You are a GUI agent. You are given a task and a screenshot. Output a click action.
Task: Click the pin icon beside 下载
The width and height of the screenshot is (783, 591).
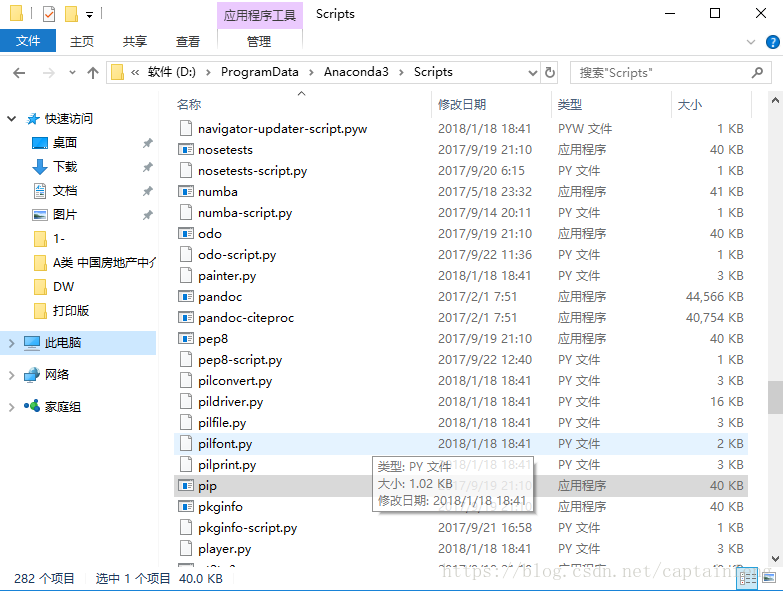(x=147, y=167)
